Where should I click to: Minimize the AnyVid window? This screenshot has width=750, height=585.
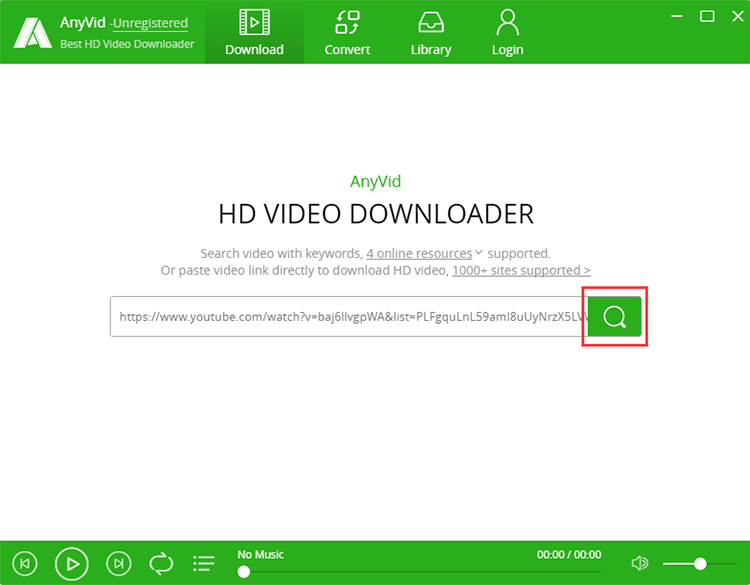(x=677, y=16)
